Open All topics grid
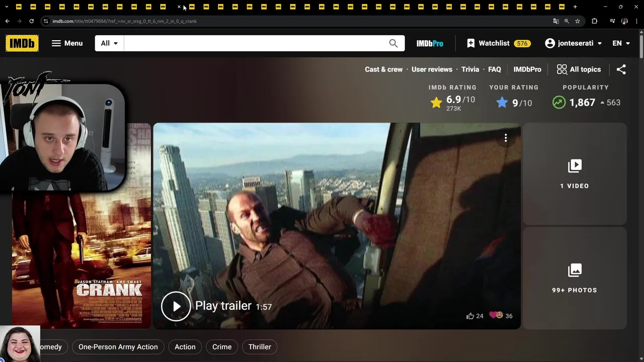 coord(579,69)
